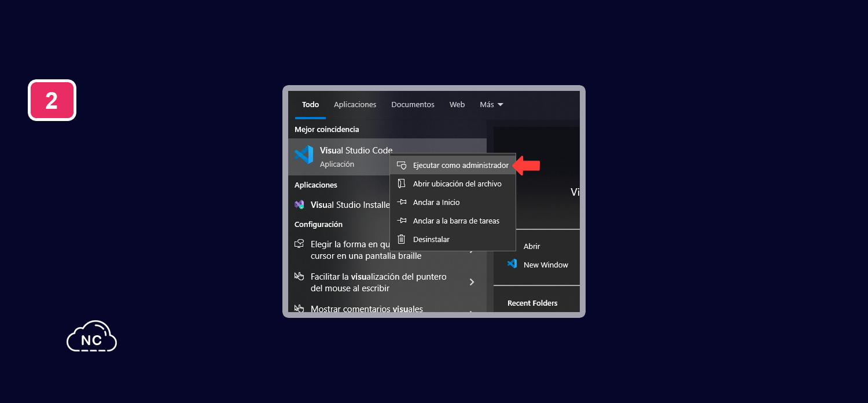Screen dimensions: 868x403
Task: Click pin icon beside Anclar a la barra de tareas
Action: [402, 221]
